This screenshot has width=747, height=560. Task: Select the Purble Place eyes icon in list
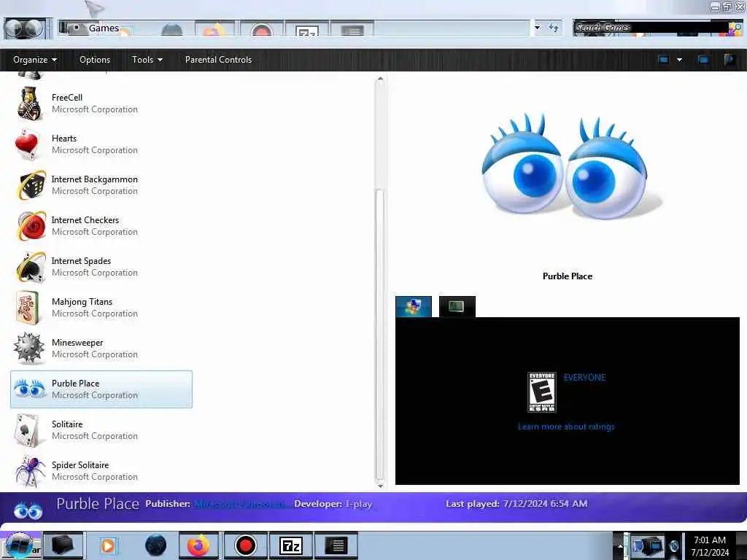(x=29, y=389)
